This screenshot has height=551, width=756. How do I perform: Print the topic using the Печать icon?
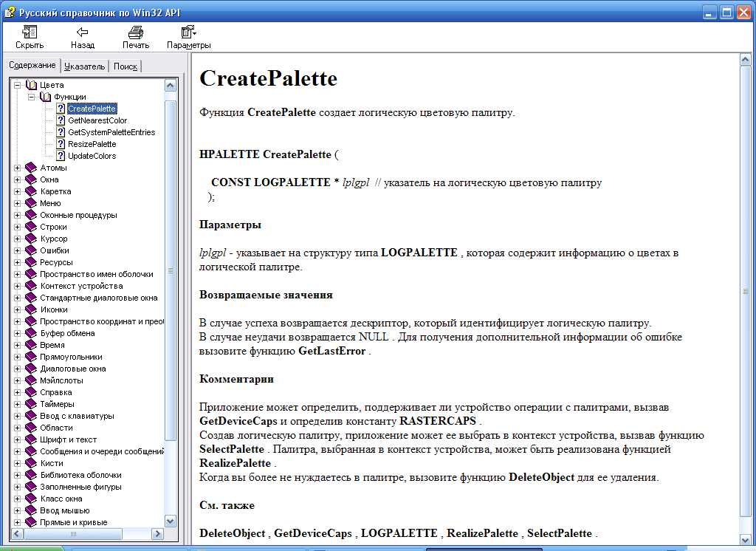136,32
